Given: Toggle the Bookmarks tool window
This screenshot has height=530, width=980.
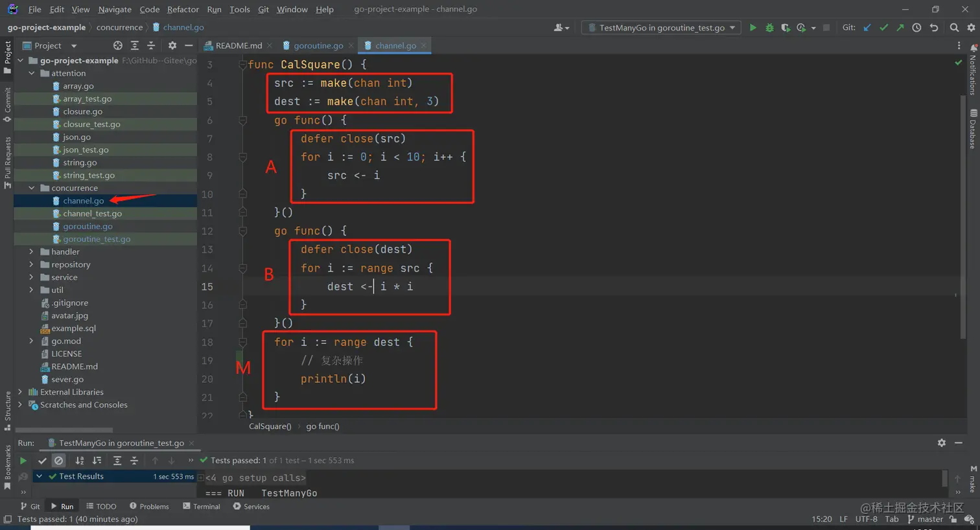Looking at the screenshot, I should click(8, 467).
